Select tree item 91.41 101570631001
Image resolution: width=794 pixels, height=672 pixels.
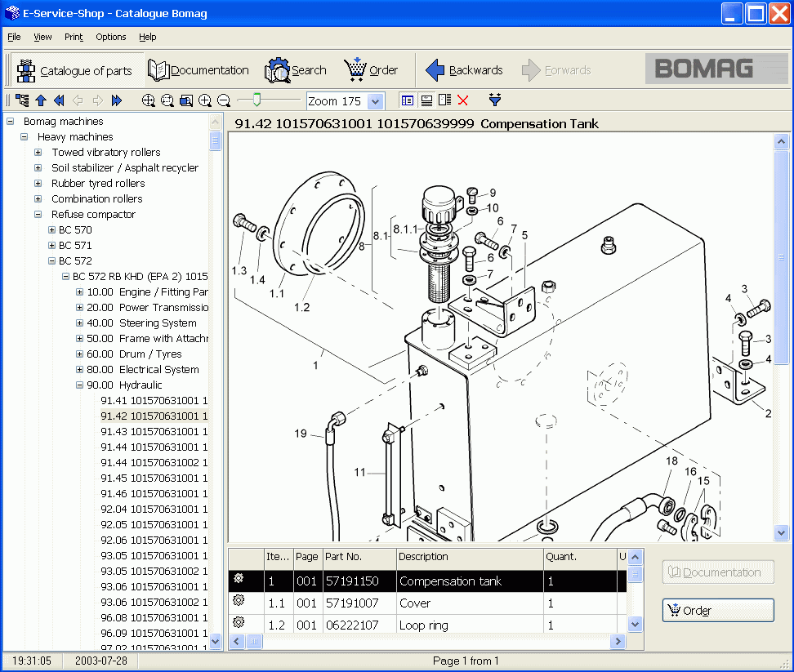[x=154, y=401]
